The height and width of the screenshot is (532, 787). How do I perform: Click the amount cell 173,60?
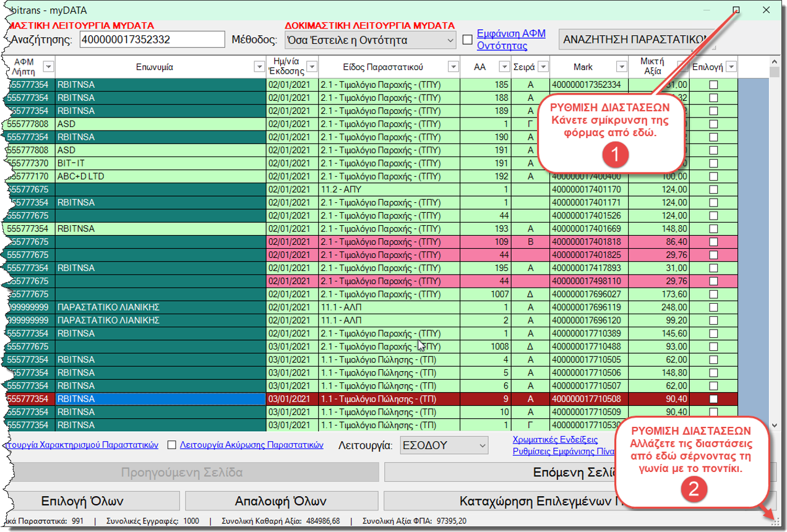(x=658, y=294)
